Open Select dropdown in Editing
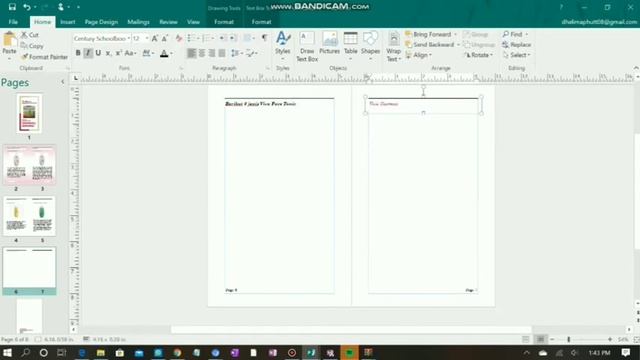Image resolution: width=640 pixels, height=360 pixels. click(516, 55)
